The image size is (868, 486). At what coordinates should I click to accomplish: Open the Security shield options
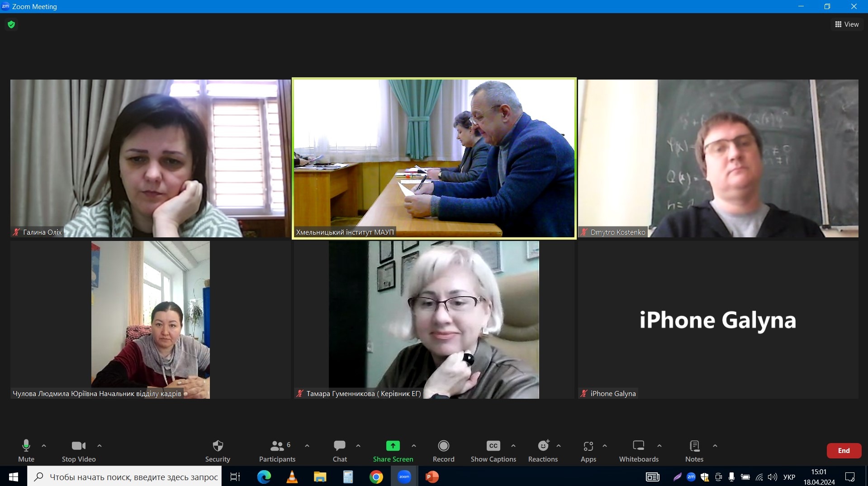[218, 450]
